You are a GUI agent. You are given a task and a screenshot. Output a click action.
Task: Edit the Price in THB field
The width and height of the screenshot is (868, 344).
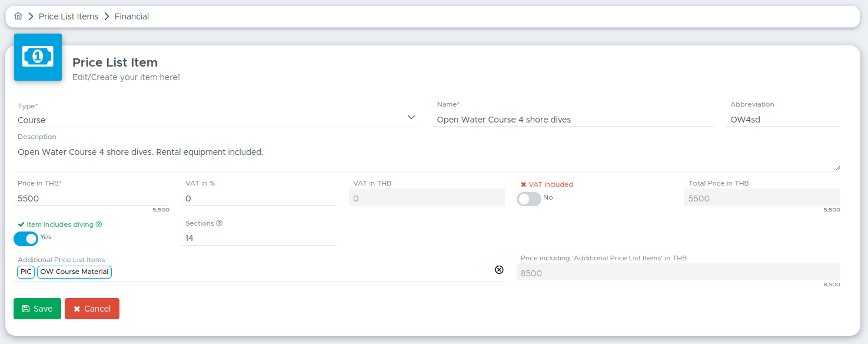pos(91,199)
